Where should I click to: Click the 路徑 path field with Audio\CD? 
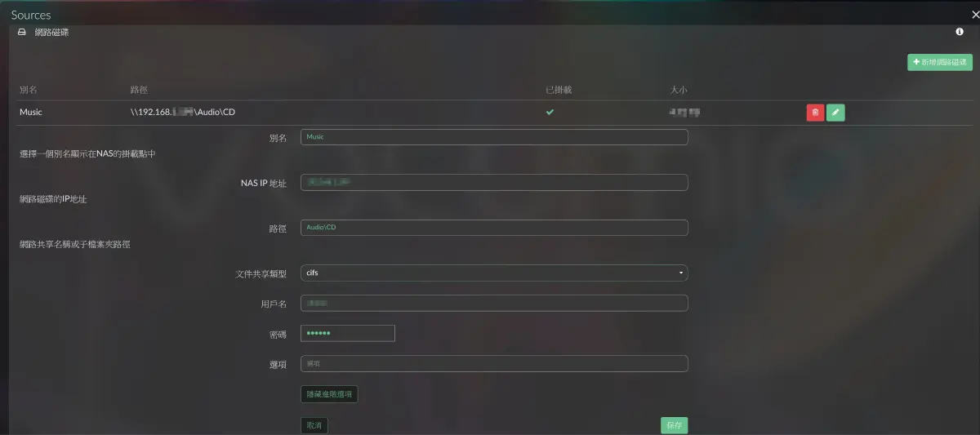click(494, 228)
